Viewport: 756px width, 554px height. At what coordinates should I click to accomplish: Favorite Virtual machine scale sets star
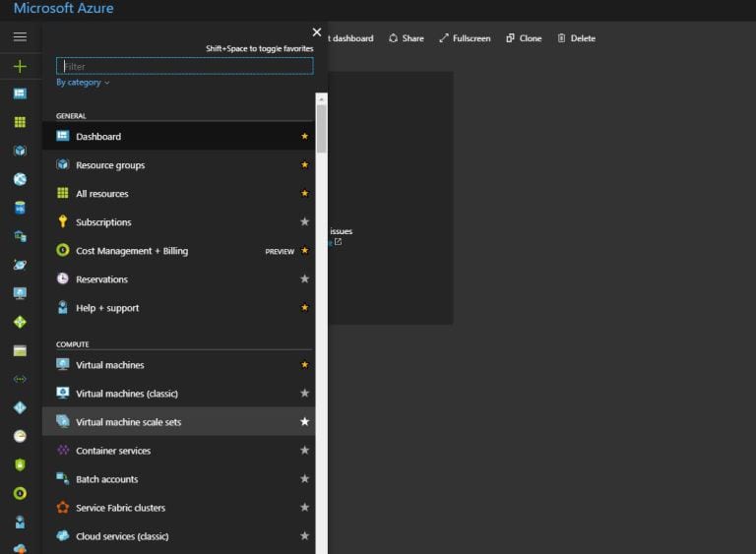click(x=305, y=422)
